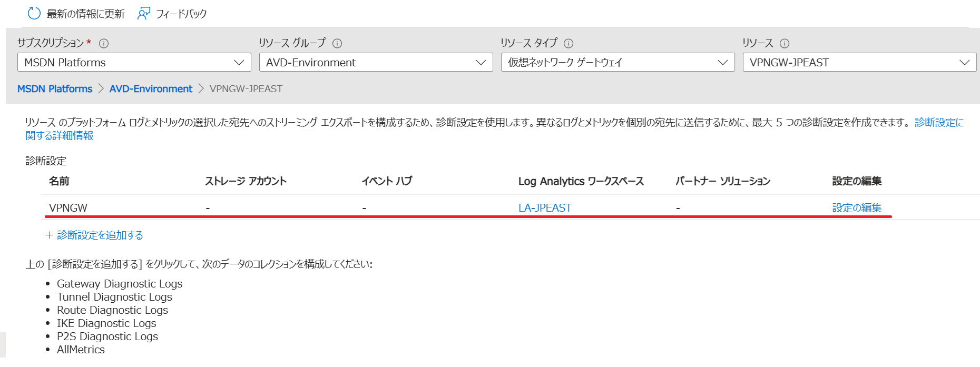The height and width of the screenshot is (367, 980).
Task: Click info icon beside リソース label
Action: tap(785, 43)
